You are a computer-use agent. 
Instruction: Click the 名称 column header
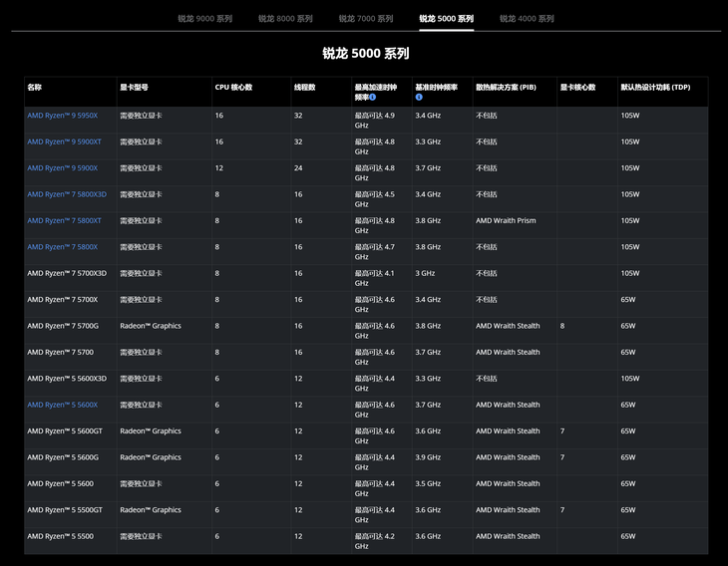tap(35, 88)
